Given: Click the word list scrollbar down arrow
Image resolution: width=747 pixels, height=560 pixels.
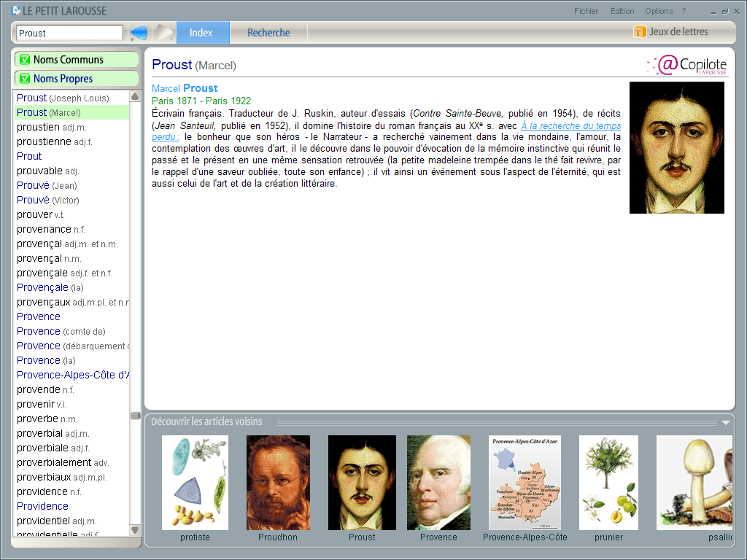Looking at the screenshot, I should pos(135,529).
